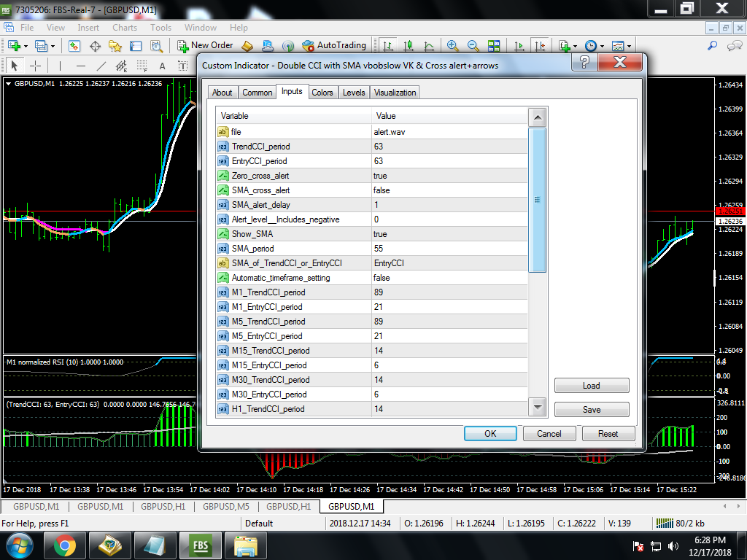This screenshot has width=747, height=560.
Task: Open the Charts menu
Action: coord(125,28)
